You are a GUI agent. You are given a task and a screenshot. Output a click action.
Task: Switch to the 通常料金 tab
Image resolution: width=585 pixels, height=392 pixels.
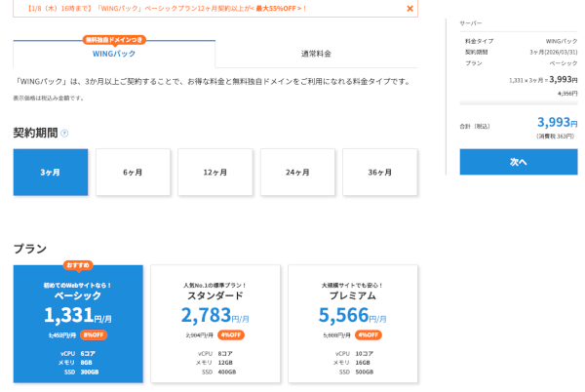click(316, 54)
